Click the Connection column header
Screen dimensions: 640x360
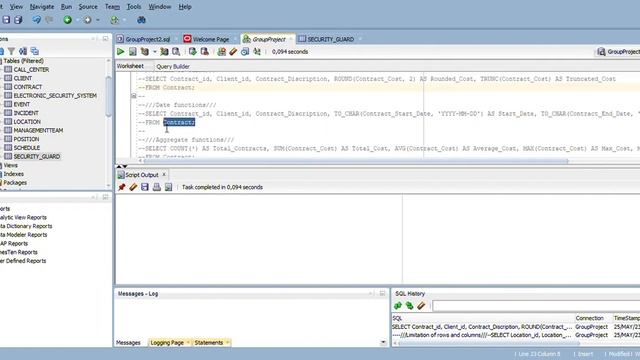[x=590, y=318]
